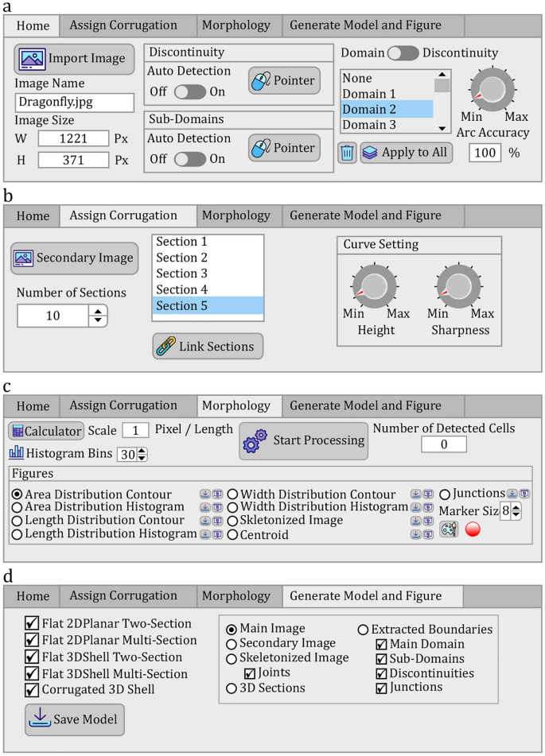
Task: Click download icon for Width Distribution Contour
Action: (x=415, y=494)
